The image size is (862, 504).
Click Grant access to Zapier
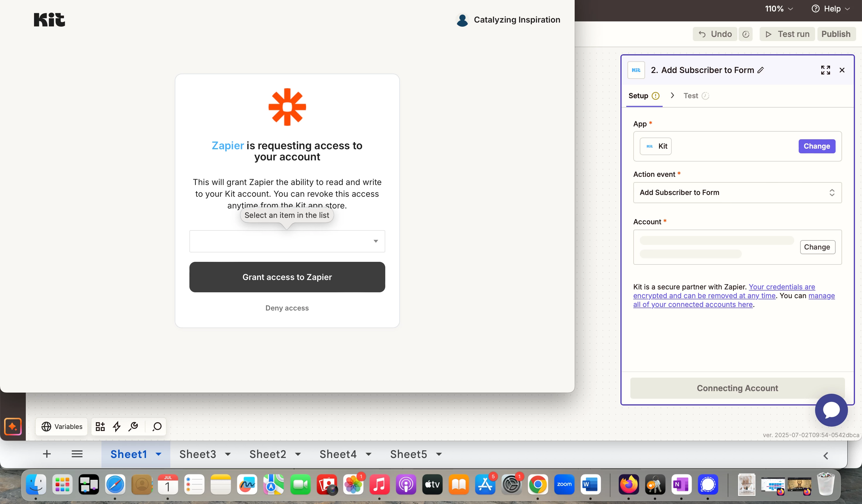point(287,277)
